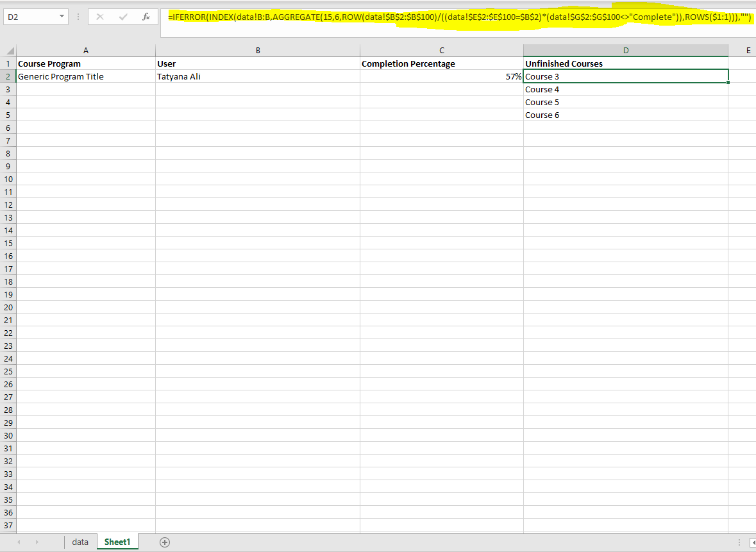The width and height of the screenshot is (756, 552).
Task: Click the formula bar options dots handle
Action: [78, 17]
